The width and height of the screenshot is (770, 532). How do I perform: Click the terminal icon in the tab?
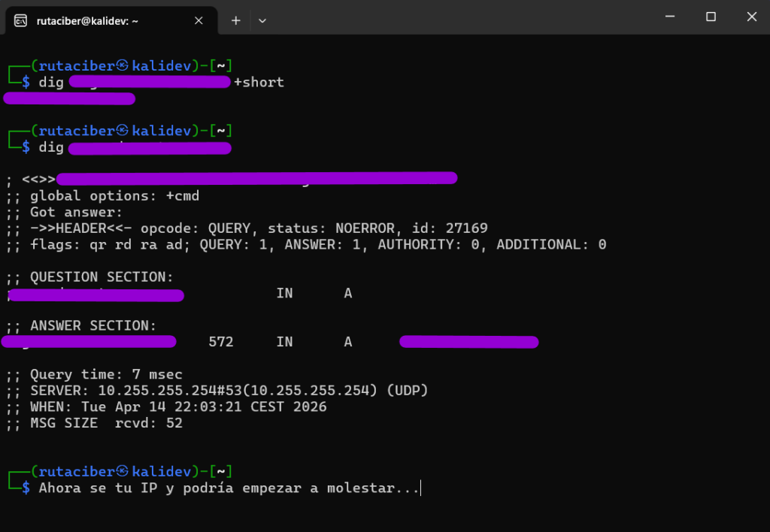pyautogui.click(x=21, y=21)
